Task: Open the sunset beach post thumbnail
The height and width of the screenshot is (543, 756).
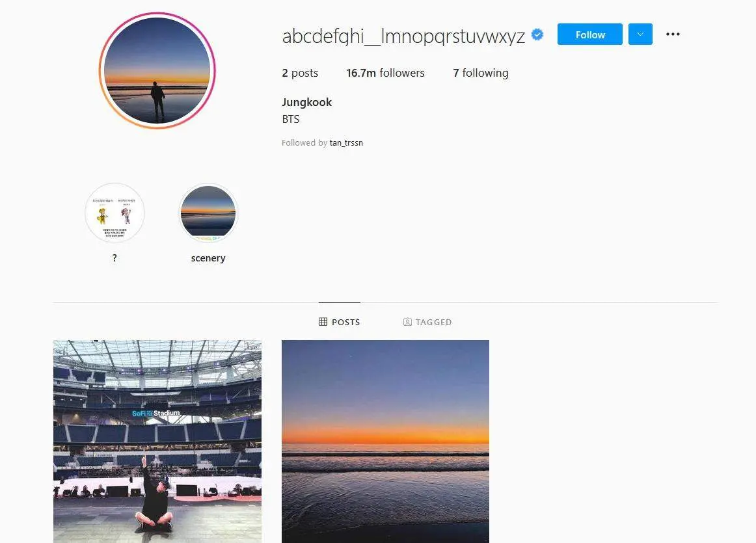Action: [385, 442]
